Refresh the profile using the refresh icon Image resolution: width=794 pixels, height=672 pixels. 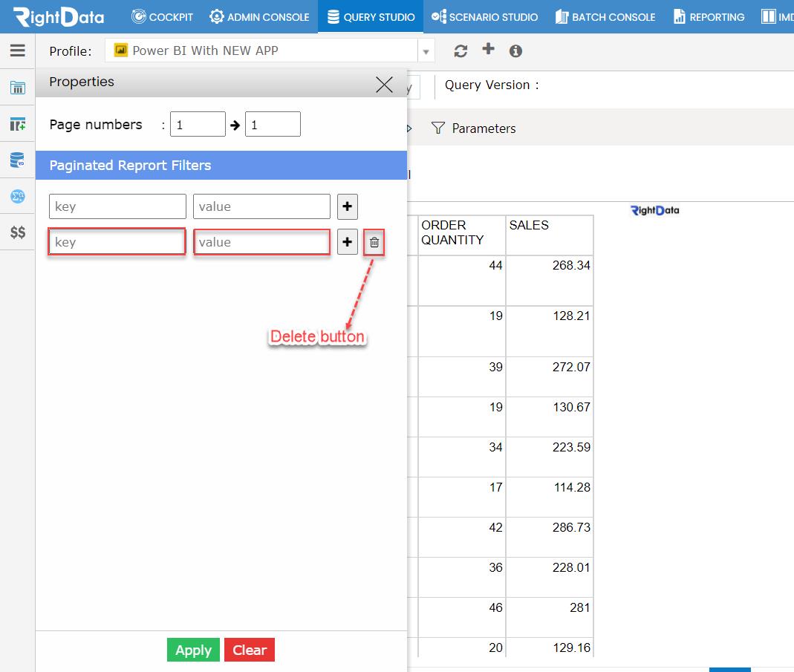coord(461,50)
